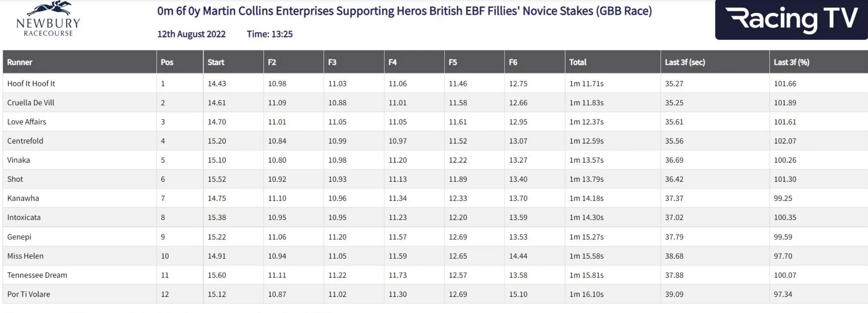Select the Hoof It Hoof It runner

point(31,83)
